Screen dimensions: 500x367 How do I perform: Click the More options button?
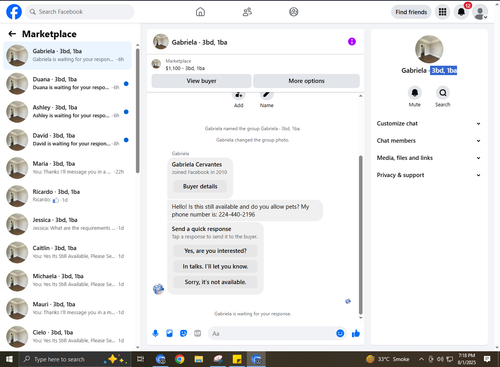pos(306,81)
